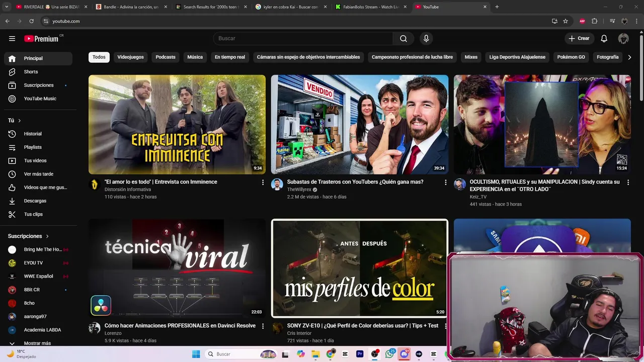Expand the Tú section chevron

coord(20,121)
